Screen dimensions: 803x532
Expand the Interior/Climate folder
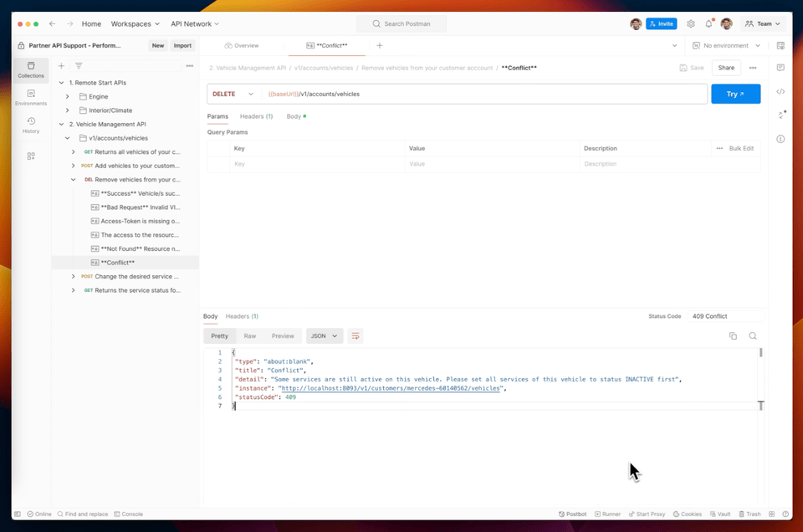pyautogui.click(x=67, y=110)
